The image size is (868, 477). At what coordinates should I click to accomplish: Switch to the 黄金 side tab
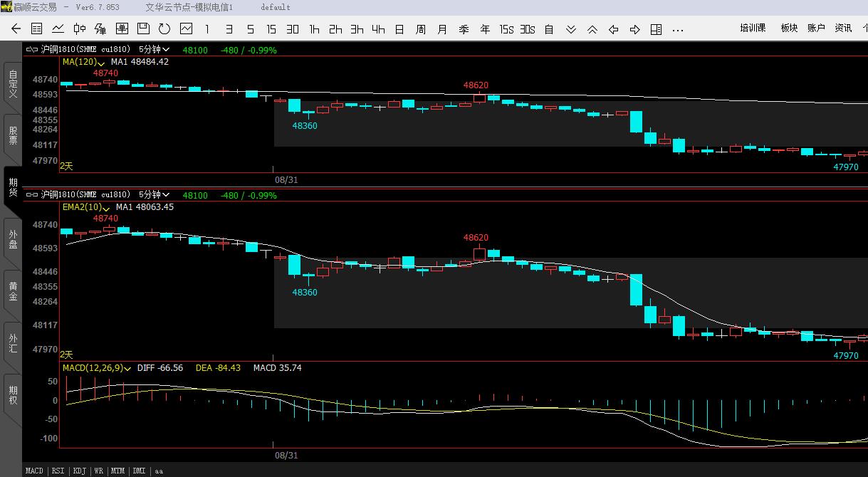13,291
